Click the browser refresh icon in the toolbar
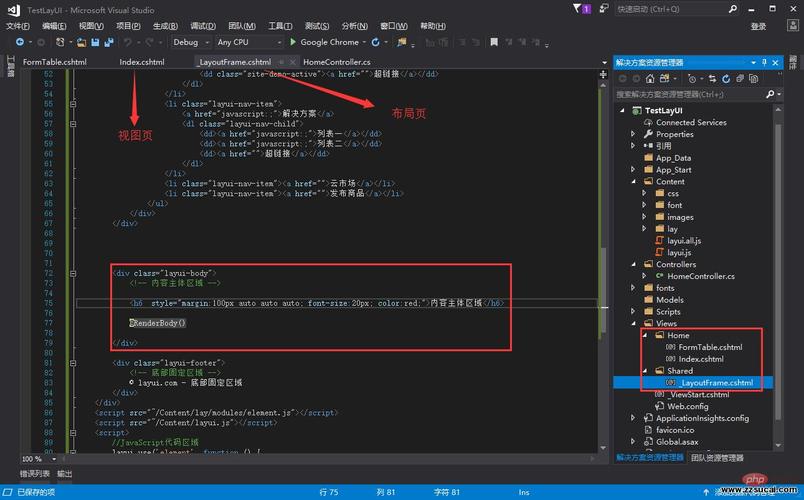The image size is (804, 500). (x=375, y=42)
